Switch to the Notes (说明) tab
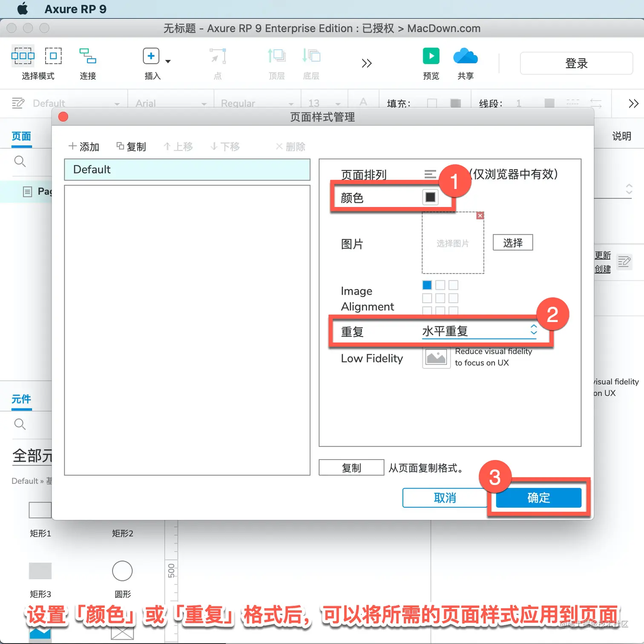The height and width of the screenshot is (644, 644). click(621, 136)
